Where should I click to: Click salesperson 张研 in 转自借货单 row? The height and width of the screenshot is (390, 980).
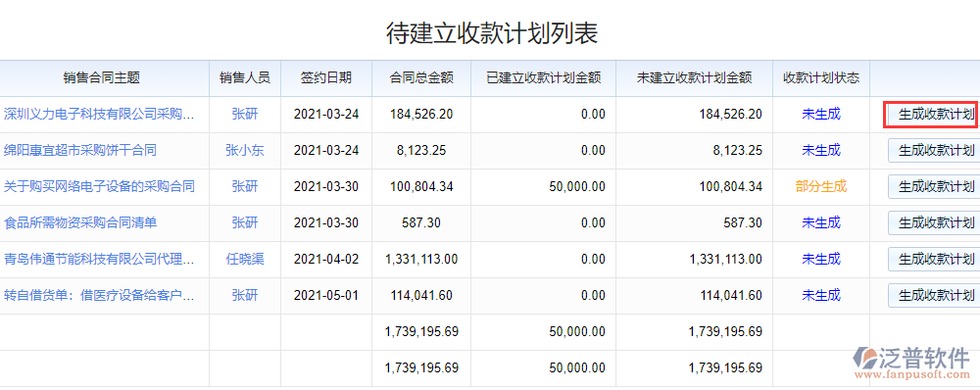[244, 296]
